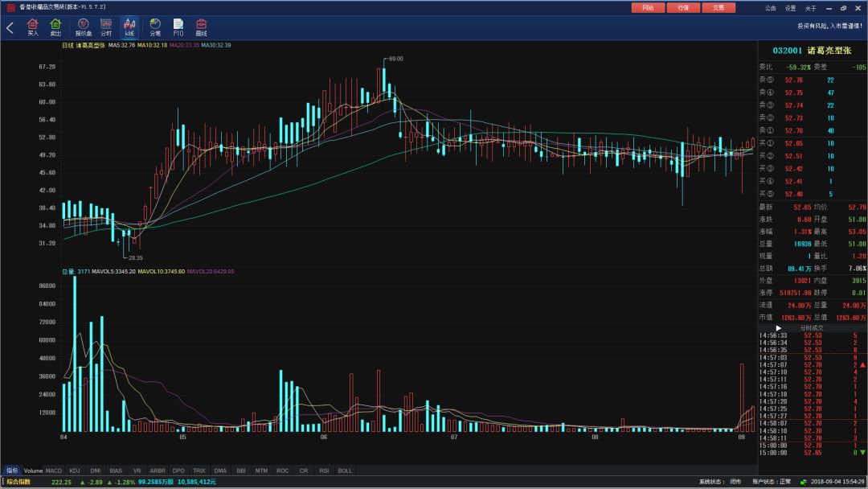Click the stock title 032001 诸葛亮型张

[812, 51]
